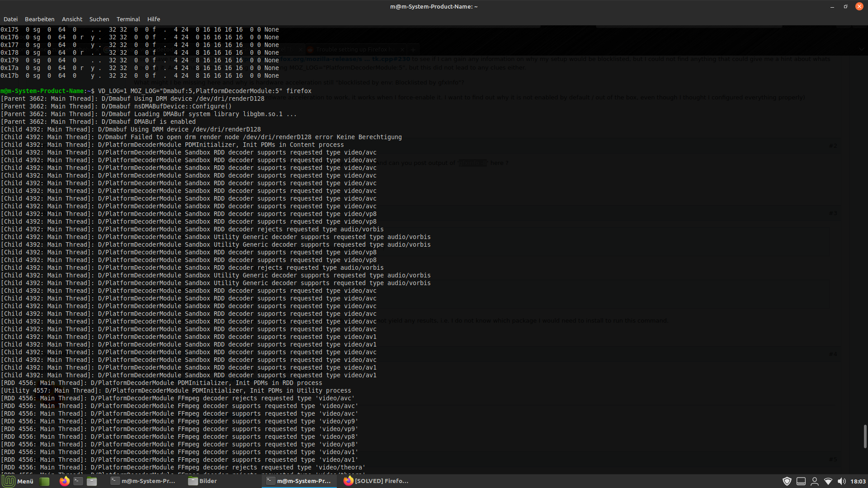Open the battery indicator in the tray

[801, 481]
